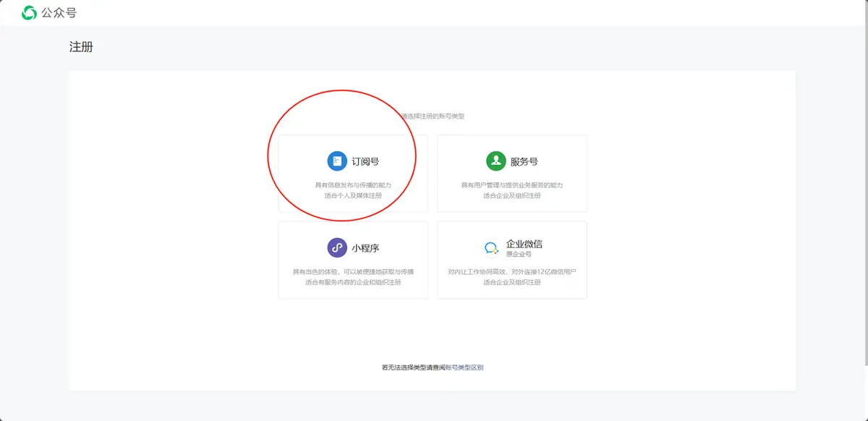
Task: Click the 公众号 header text
Action: point(59,13)
